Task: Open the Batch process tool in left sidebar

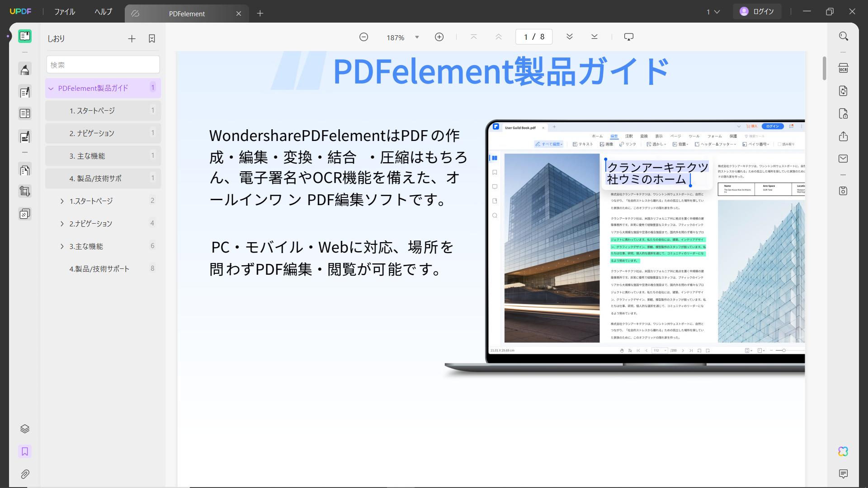Action: 25,214
